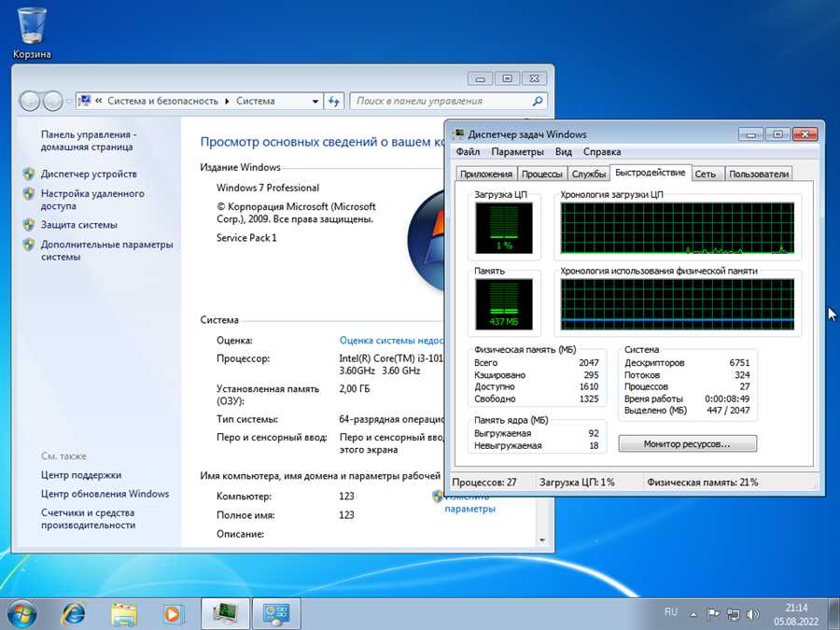Click the Start button on taskbar
The width and height of the screenshot is (840, 630).
coord(21,614)
